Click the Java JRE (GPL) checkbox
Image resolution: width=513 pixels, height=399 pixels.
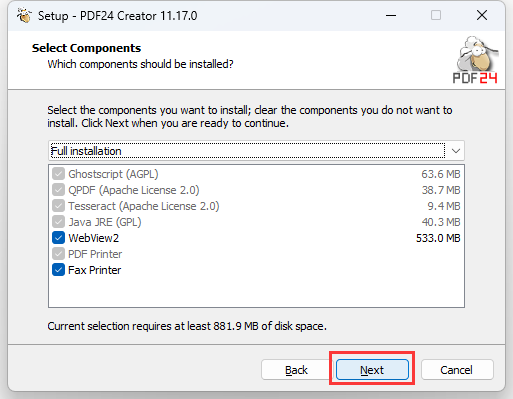pyautogui.click(x=58, y=222)
